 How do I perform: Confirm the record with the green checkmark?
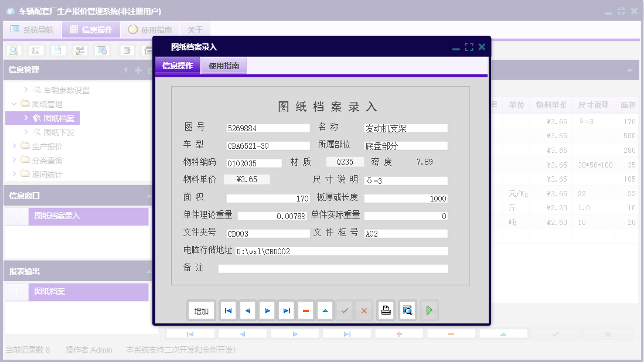pos(345,310)
